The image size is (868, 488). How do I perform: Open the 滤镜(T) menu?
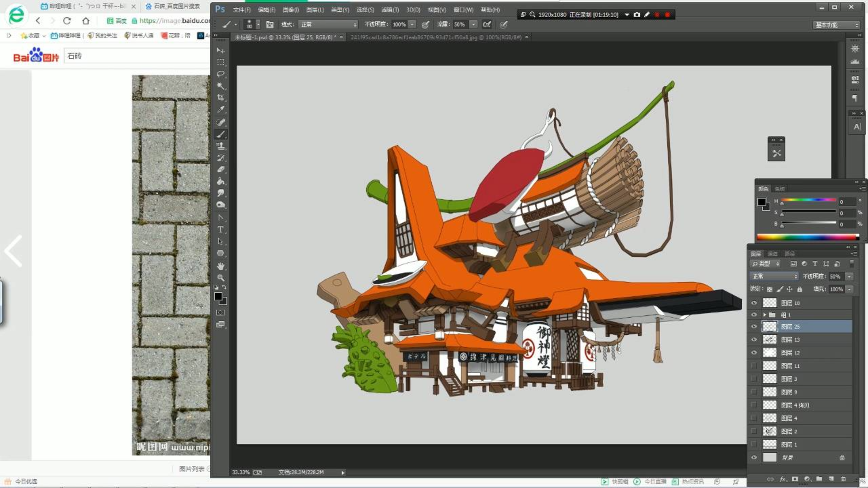coord(390,10)
